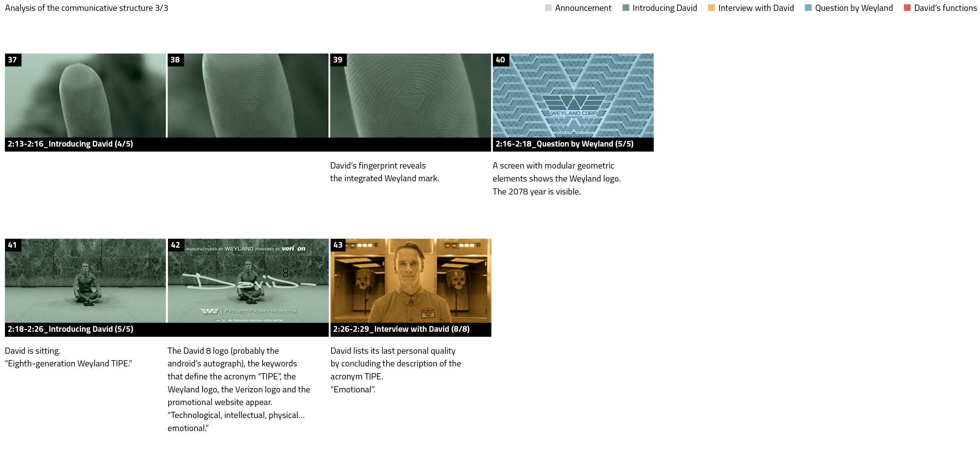Click the 2:16-2:18 Question by Weyland caption
This screenshot has width=980, height=461.
click(564, 144)
